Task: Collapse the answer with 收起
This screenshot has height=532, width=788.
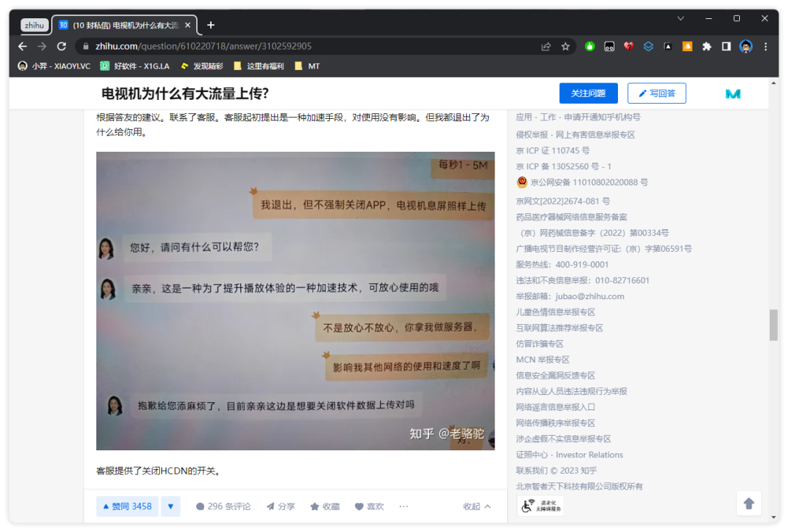Action: (477, 506)
